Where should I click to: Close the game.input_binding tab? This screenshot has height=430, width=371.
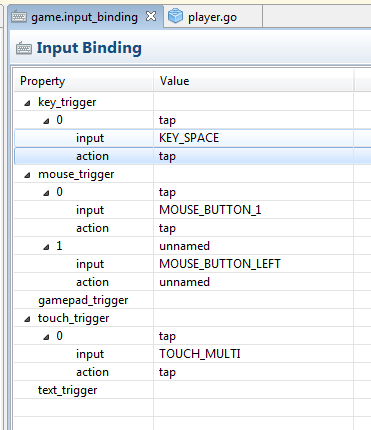pyautogui.click(x=151, y=16)
